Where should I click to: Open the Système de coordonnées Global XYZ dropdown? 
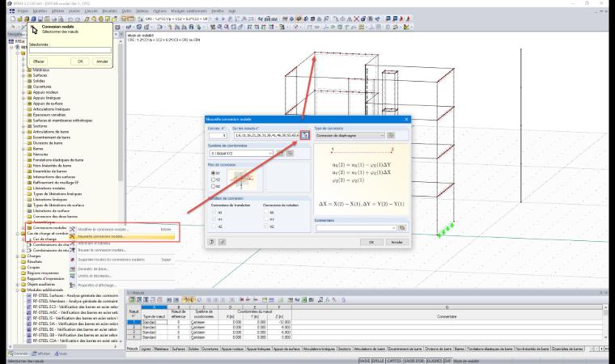pyautogui.click(x=241, y=154)
